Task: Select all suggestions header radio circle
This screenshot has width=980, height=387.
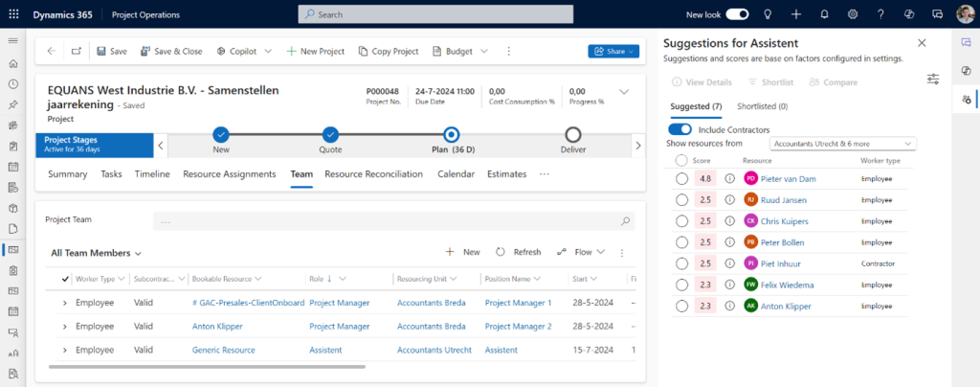Action: [681, 161]
